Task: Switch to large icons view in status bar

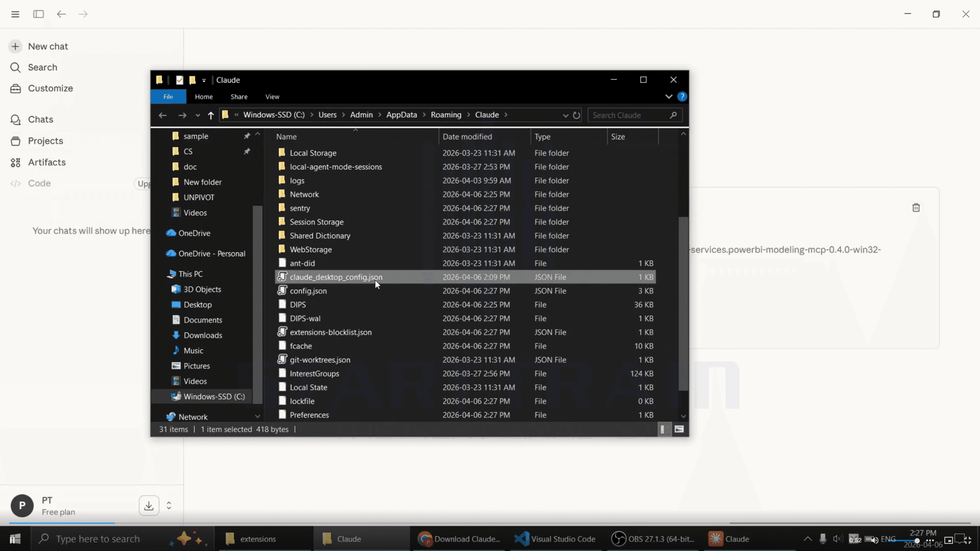Action: pos(679,429)
